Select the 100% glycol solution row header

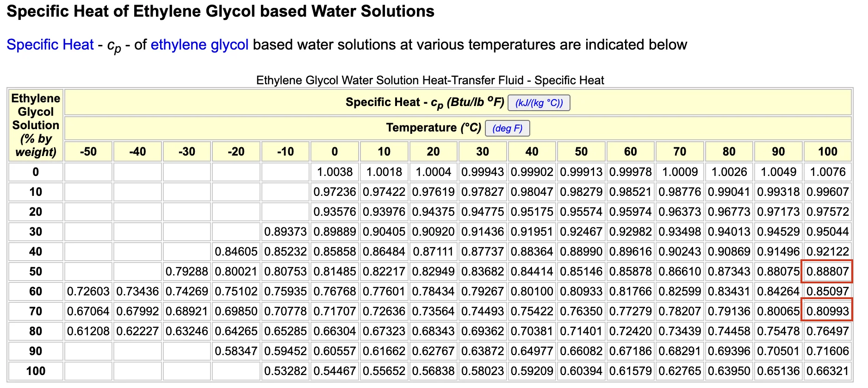36,371
